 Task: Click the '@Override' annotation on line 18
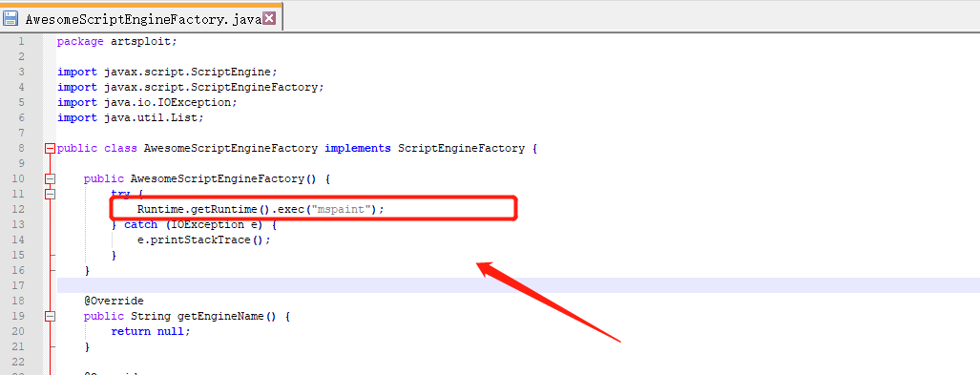point(114,301)
